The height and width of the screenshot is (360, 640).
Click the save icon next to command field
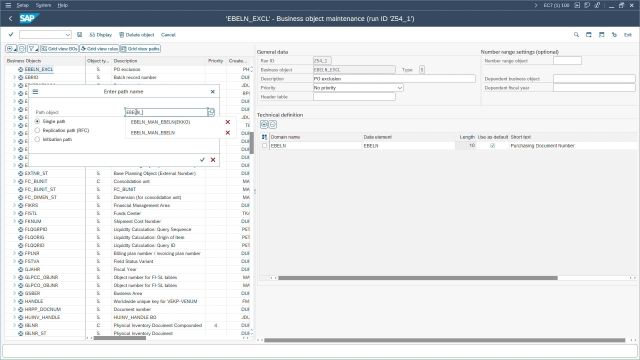(x=80, y=35)
